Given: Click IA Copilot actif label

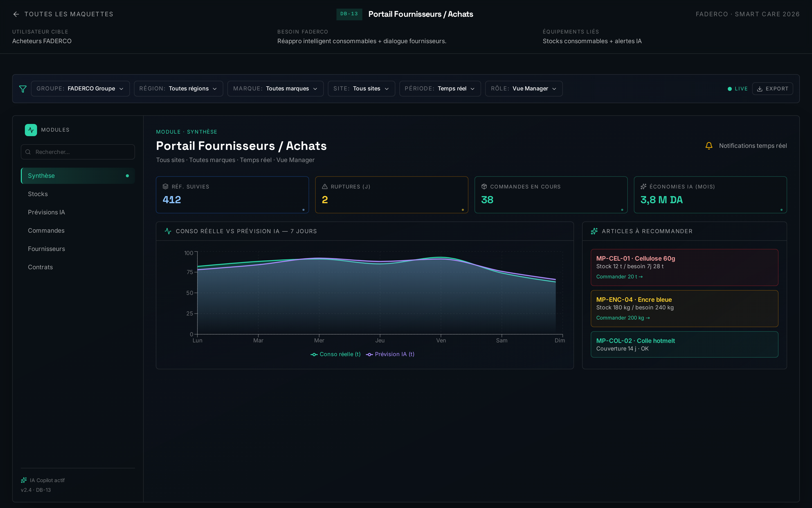Looking at the screenshot, I should (47, 481).
